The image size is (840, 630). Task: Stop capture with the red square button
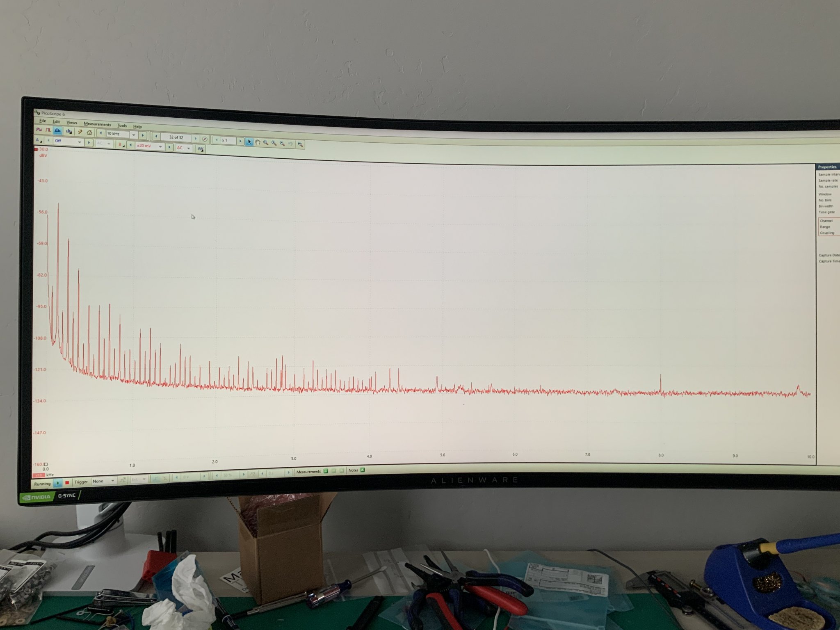click(67, 483)
